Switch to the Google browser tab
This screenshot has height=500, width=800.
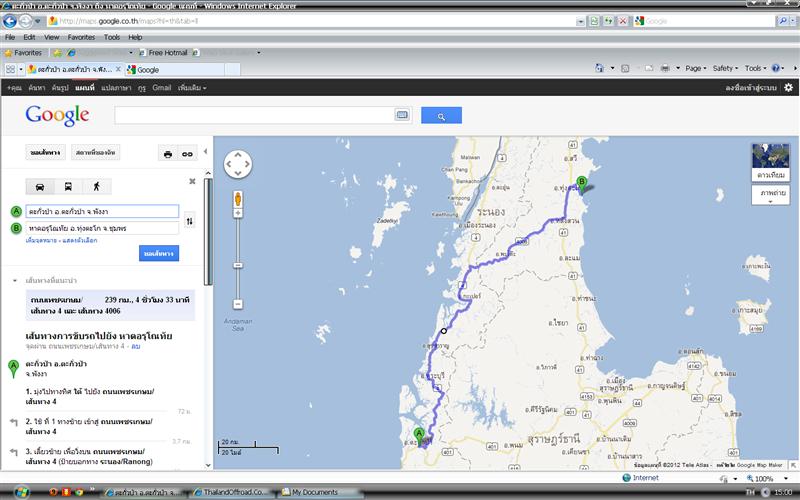147,70
